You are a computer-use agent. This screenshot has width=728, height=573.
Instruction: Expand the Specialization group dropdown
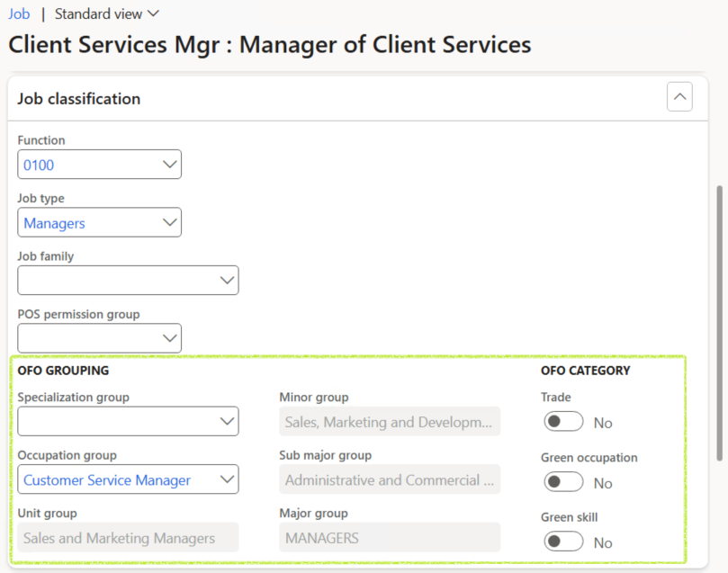pyautogui.click(x=128, y=421)
